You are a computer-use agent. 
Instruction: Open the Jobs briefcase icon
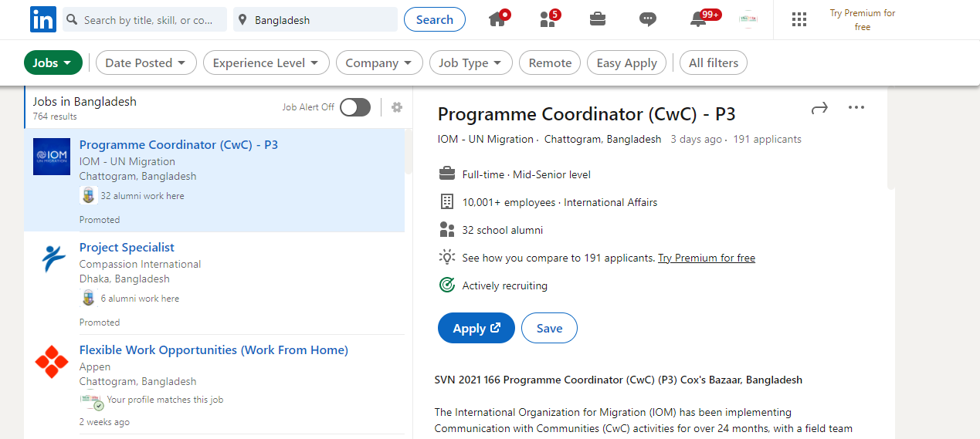click(x=598, y=19)
